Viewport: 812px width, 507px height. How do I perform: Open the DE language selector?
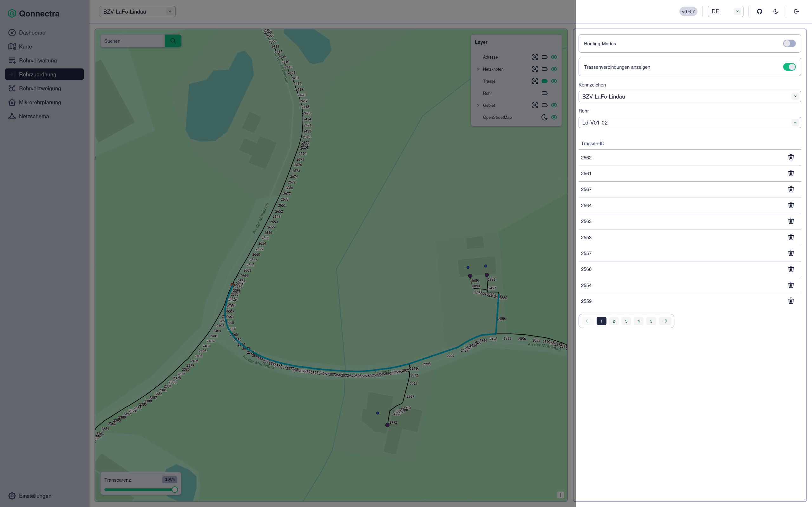725,11
